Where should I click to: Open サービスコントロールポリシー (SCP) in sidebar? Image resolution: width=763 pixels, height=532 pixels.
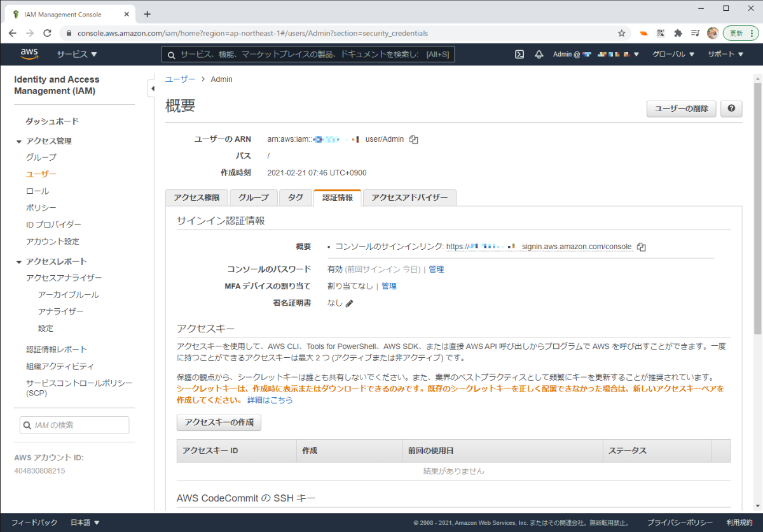(79, 388)
